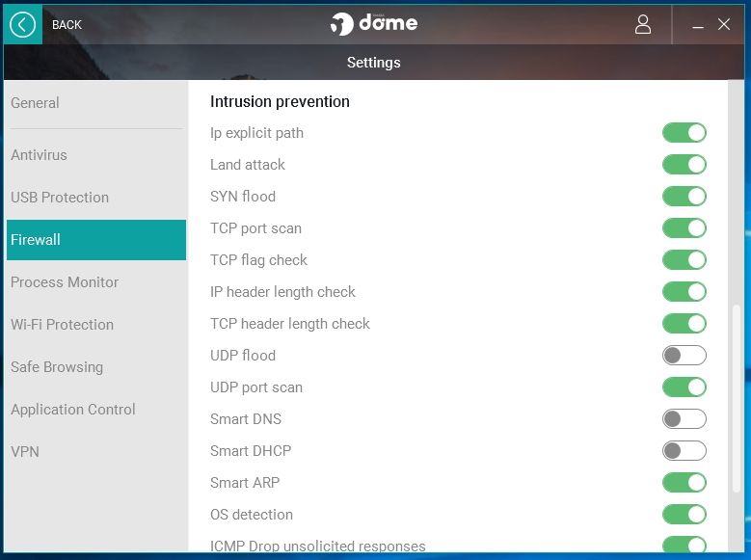
Task: Open the Wi-Fi Protection settings
Action: (x=62, y=325)
